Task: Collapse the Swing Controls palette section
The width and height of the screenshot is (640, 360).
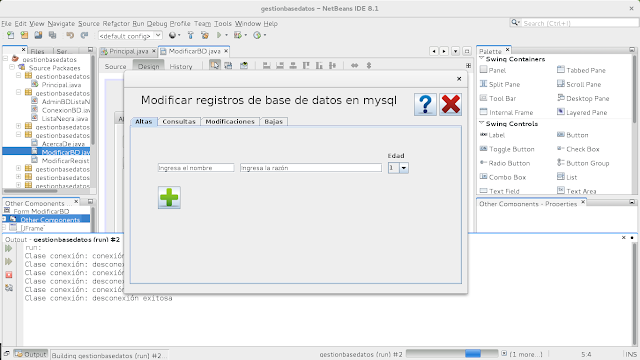Action: [482, 123]
